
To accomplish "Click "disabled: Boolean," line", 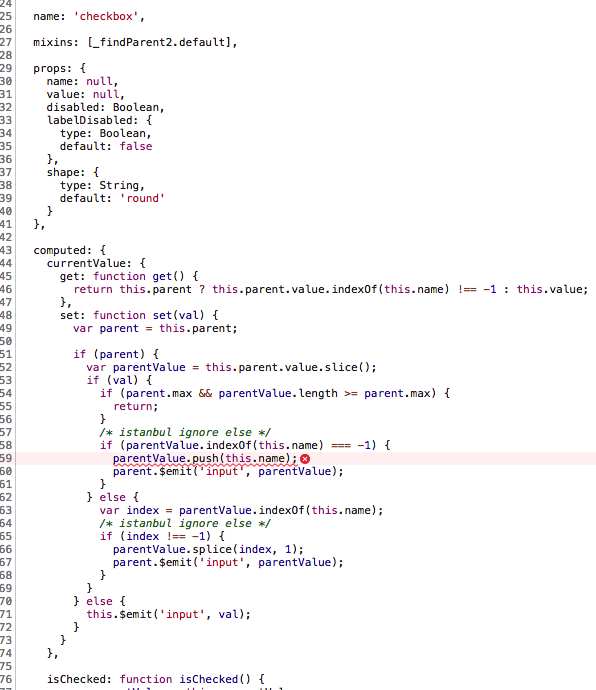I will [x=105, y=108].
